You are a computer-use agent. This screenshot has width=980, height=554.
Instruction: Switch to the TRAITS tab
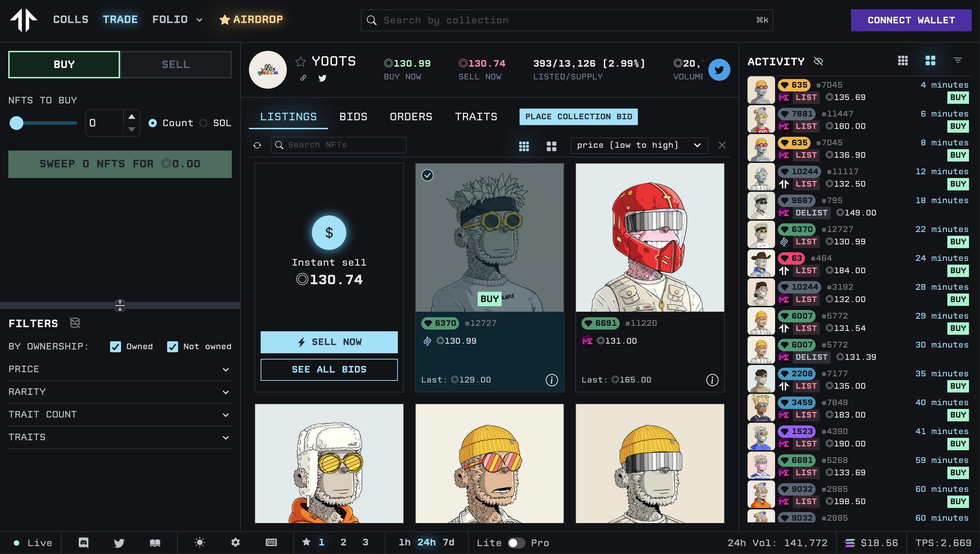point(476,117)
